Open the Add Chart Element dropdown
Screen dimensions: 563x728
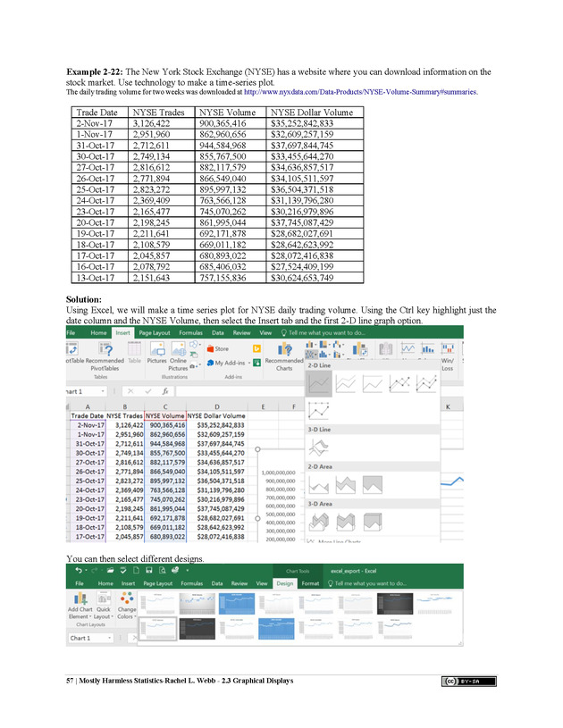80,605
